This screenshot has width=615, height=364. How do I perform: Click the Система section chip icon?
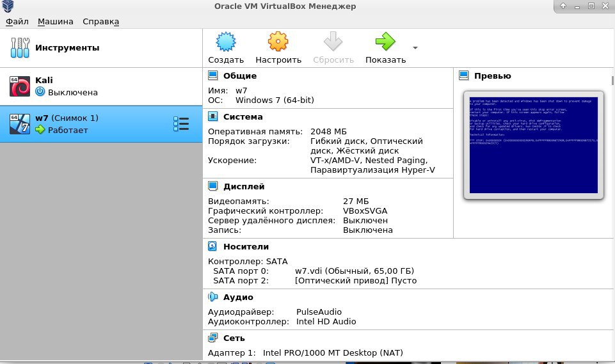pos(212,116)
